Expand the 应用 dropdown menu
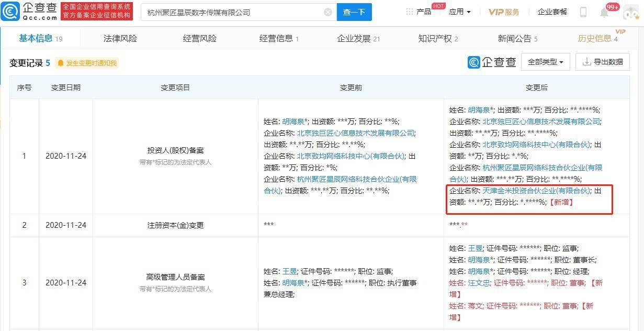 460,12
